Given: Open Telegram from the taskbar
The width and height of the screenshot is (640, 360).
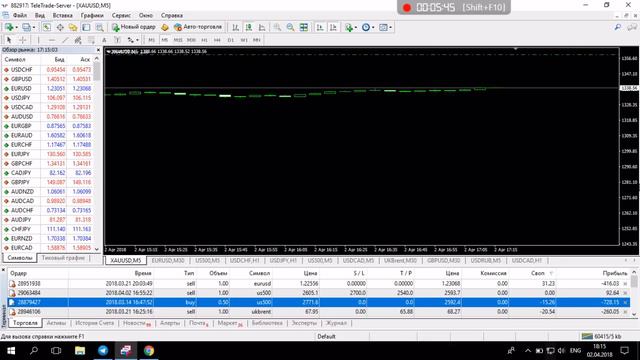Looking at the screenshot, I should click(x=103, y=351).
